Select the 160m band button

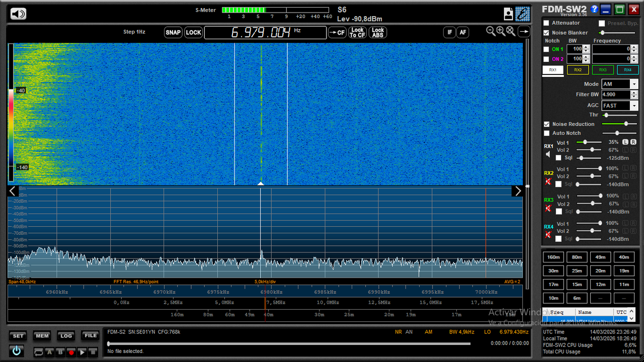(553, 257)
